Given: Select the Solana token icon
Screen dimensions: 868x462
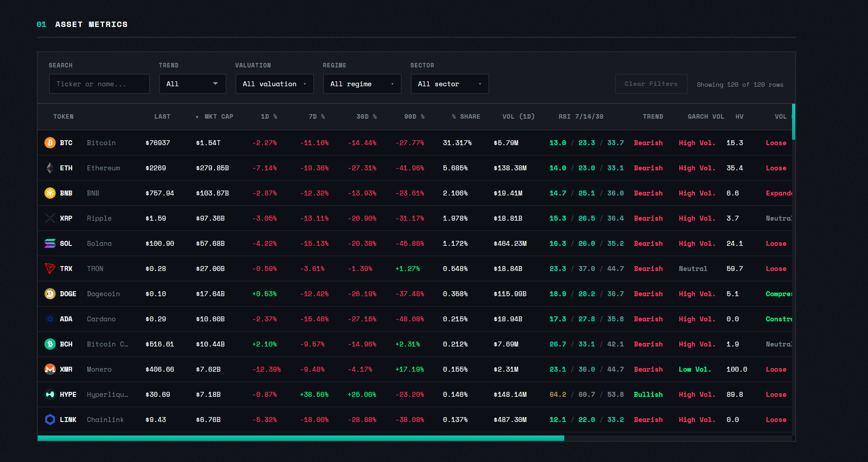Looking at the screenshot, I should pos(49,243).
